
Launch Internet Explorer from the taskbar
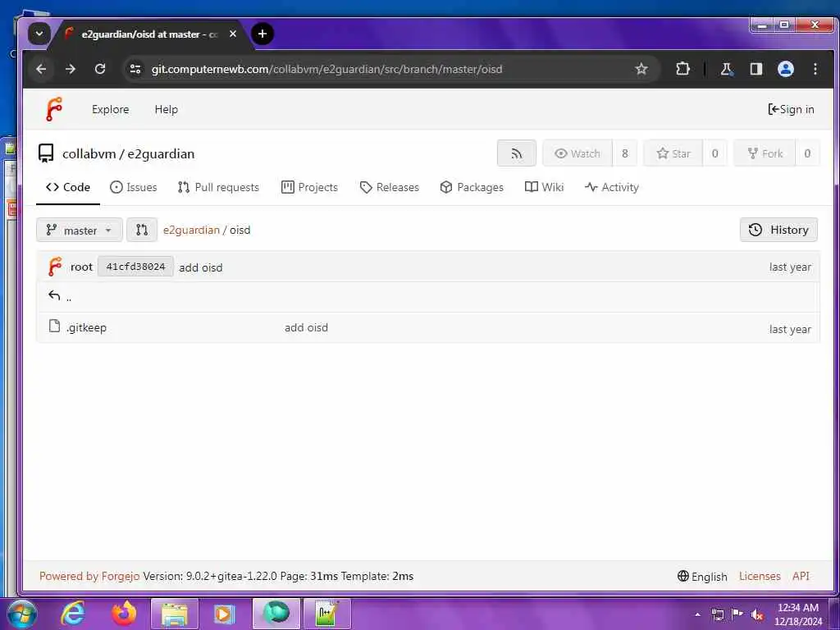[x=73, y=614]
